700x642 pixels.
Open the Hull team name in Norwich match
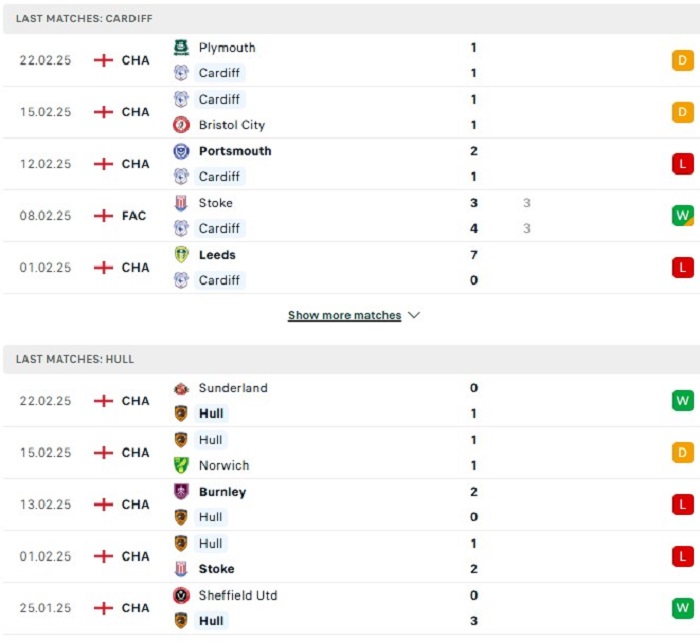coord(210,440)
